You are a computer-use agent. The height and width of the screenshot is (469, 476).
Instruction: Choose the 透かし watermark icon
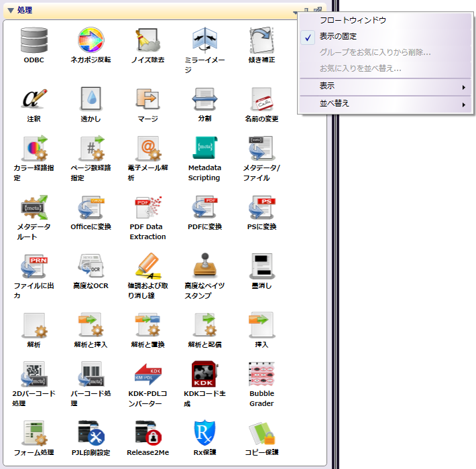91,99
